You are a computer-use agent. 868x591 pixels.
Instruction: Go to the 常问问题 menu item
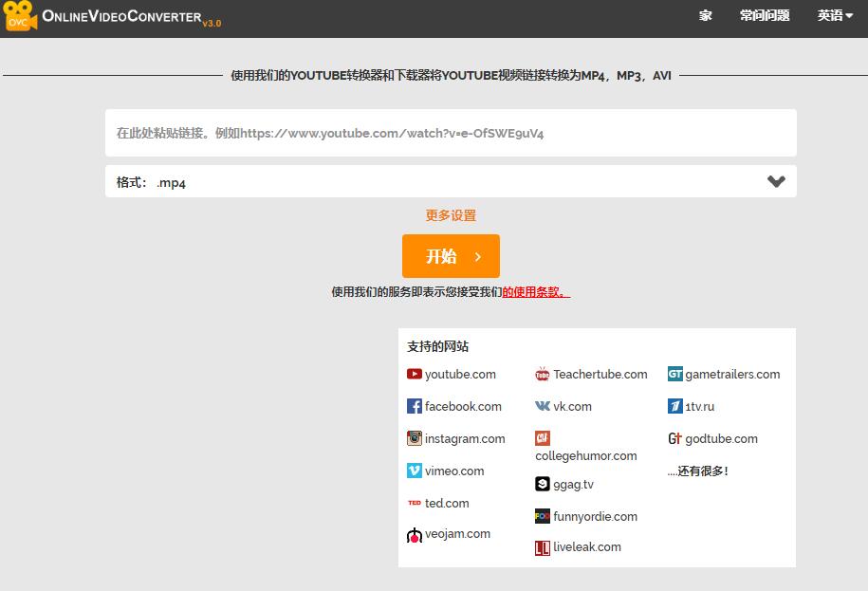click(x=764, y=16)
